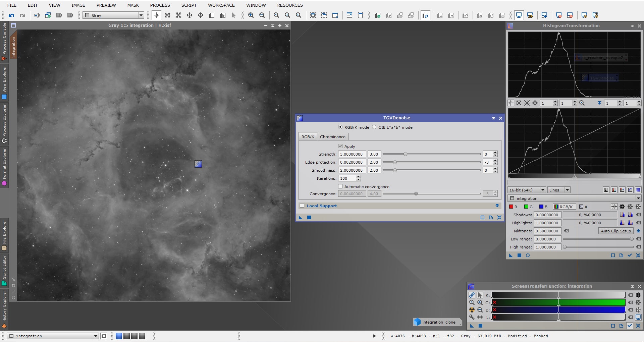
Task: Open the PROCESS menu
Action: coord(160,5)
